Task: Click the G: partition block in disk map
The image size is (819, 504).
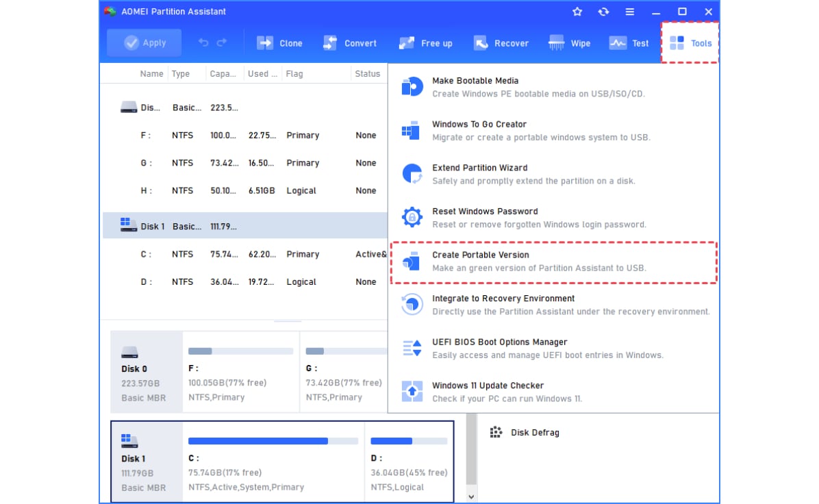Action: (x=344, y=372)
